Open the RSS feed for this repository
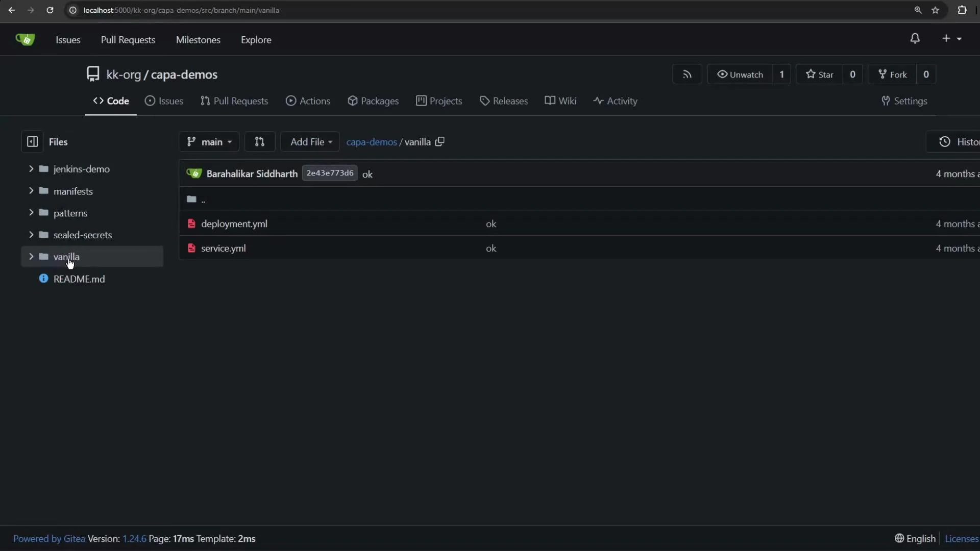This screenshot has height=551, width=980. point(687,74)
